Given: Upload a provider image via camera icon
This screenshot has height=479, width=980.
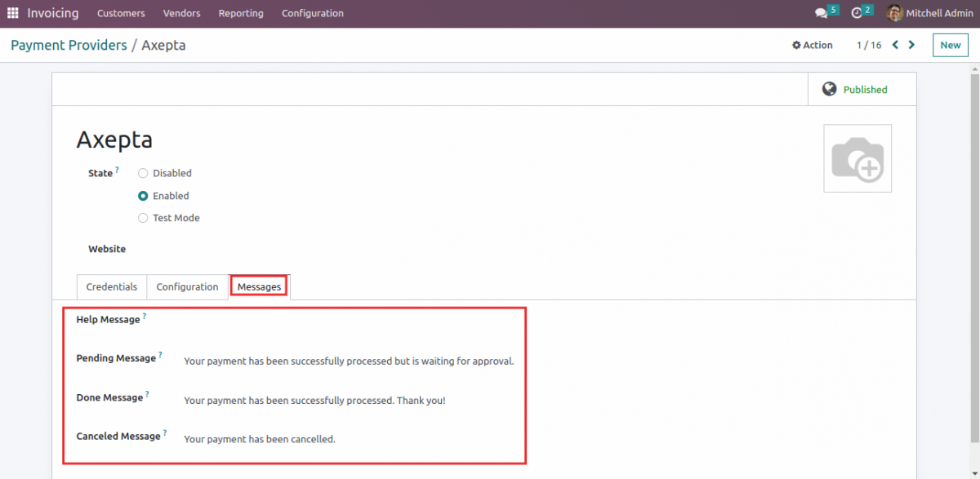Looking at the screenshot, I should (x=857, y=157).
